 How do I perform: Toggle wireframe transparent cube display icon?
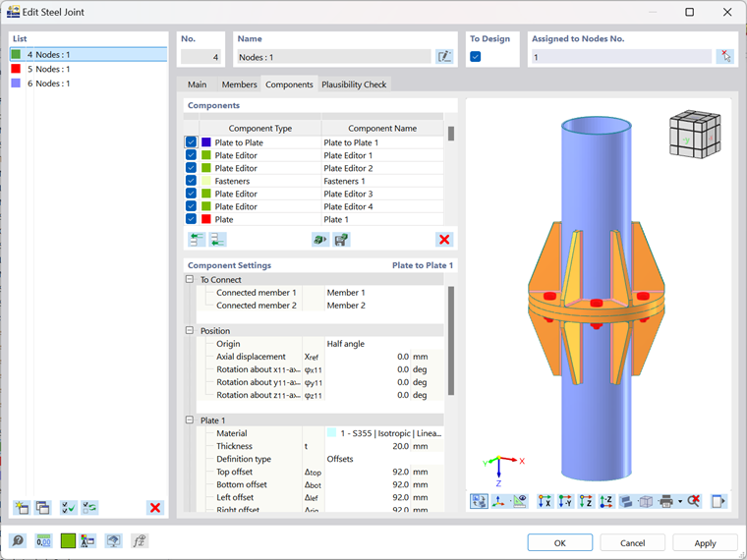pyautogui.click(x=646, y=501)
